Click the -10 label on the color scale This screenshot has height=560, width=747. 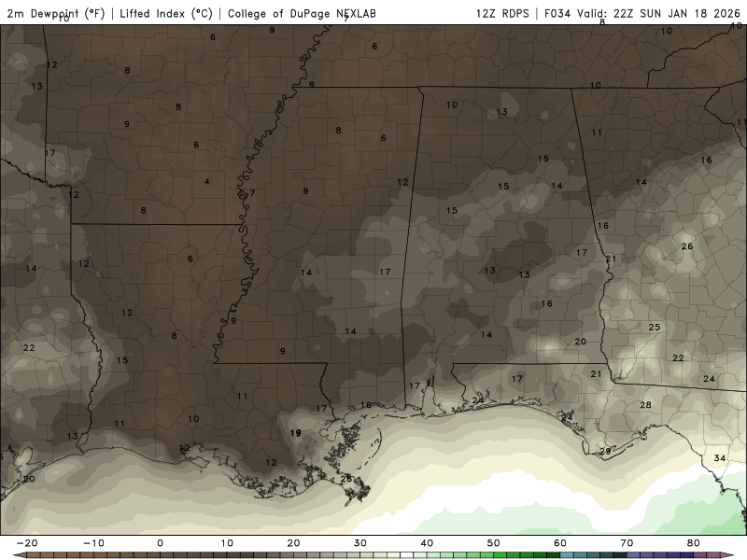tap(94, 543)
